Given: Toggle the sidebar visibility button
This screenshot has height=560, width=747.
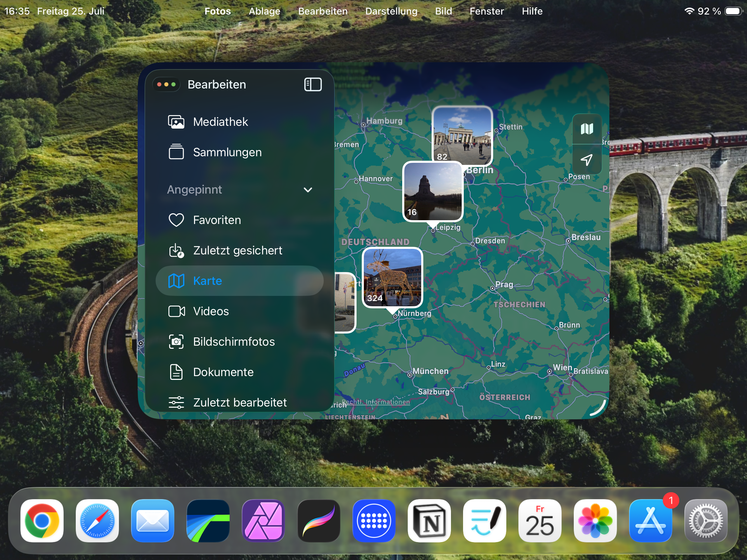Looking at the screenshot, I should tap(313, 84).
